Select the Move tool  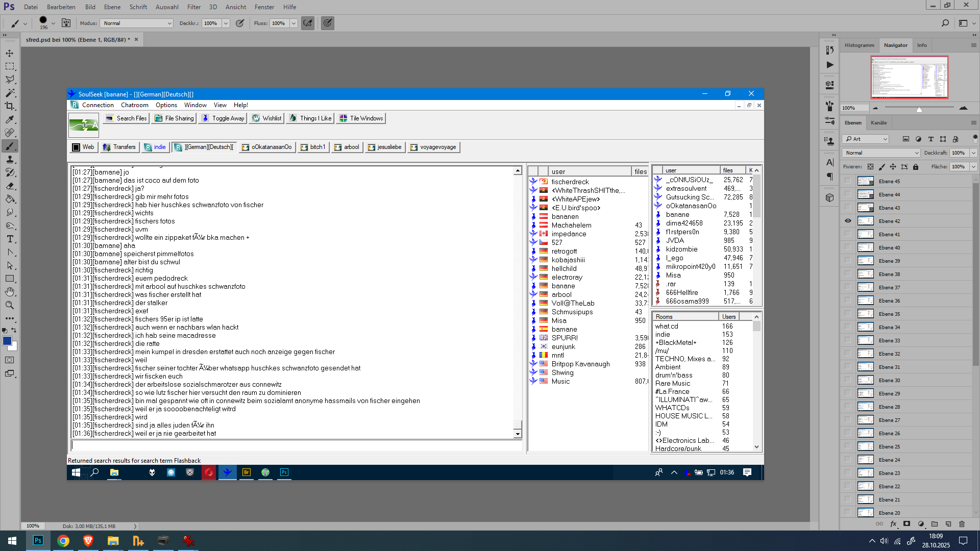(10, 53)
